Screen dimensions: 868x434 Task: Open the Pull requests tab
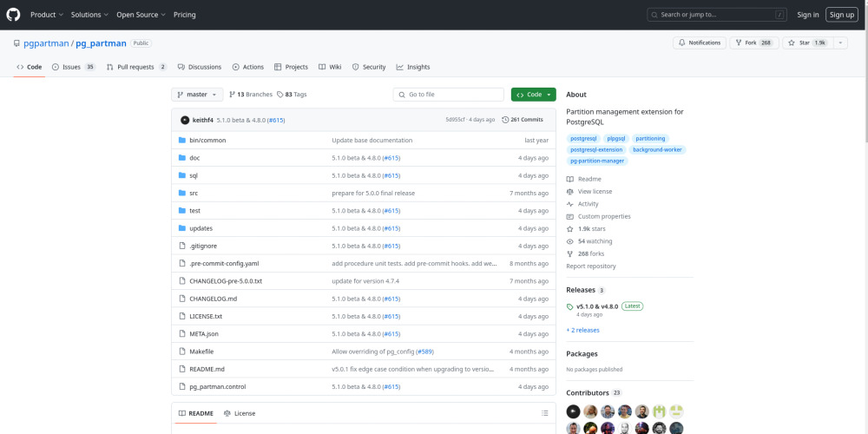point(136,67)
